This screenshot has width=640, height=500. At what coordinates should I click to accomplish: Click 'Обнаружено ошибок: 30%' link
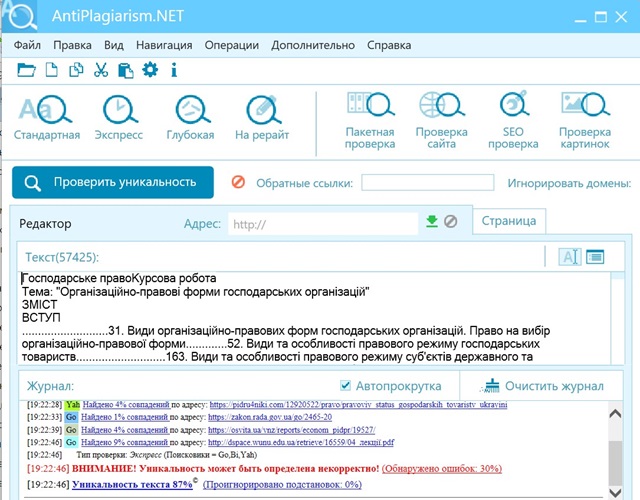442,469
